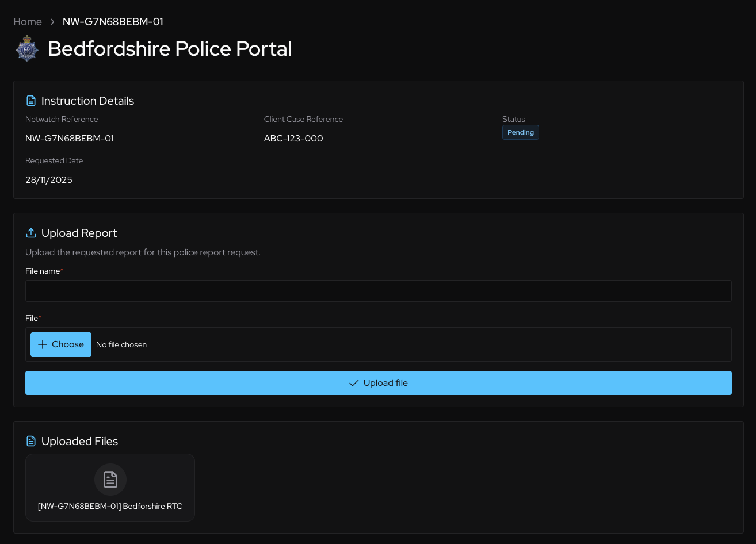Select the NW-G7N68BEBM-01 breadcrumb item
Screen dimensions: 756x544
click(x=113, y=22)
